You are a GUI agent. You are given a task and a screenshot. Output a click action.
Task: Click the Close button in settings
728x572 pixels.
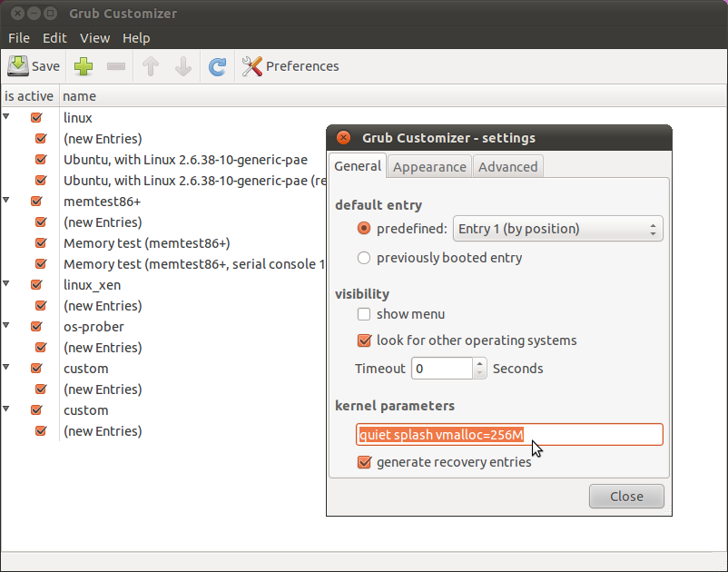pyautogui.click(x=626, y=497)
